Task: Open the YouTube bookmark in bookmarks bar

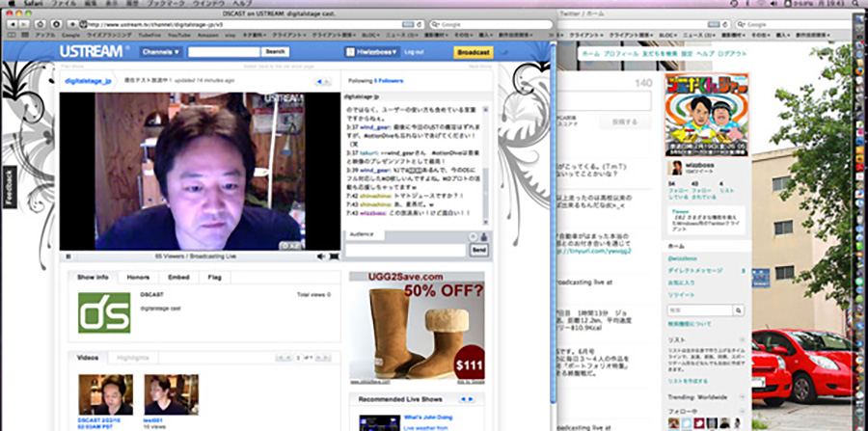Action: (178, 35)
